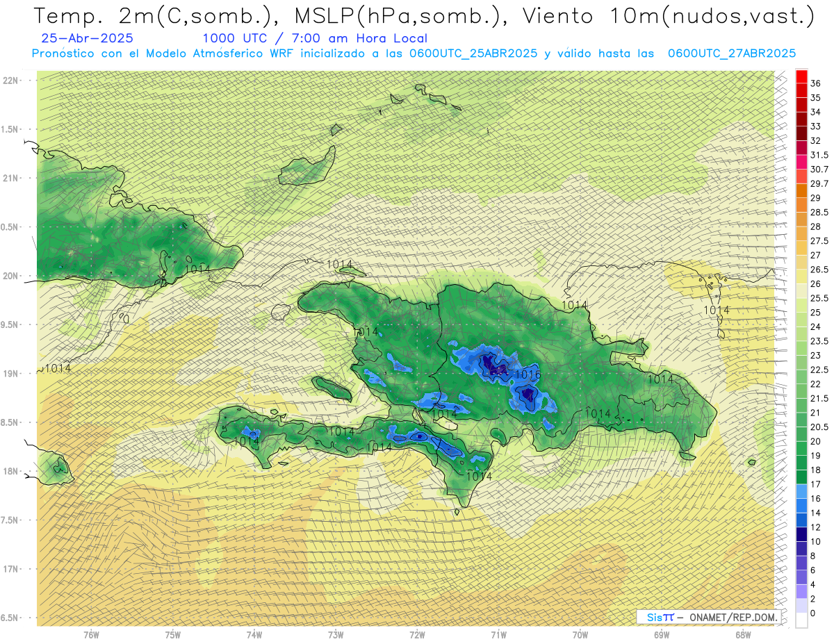Click the '68W' longitude axis label
This screenshot has width=834, height=644.
pos(743,635)
